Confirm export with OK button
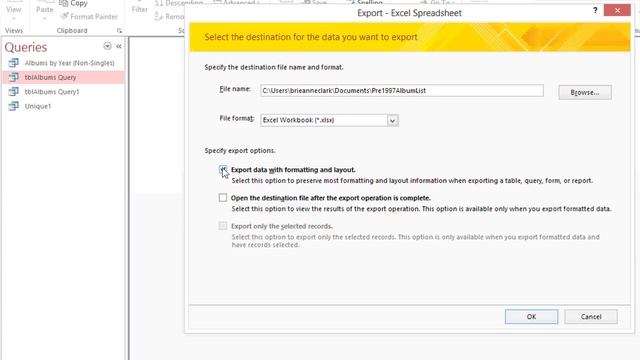Screen dimensions: 640x360 [531, 317]
